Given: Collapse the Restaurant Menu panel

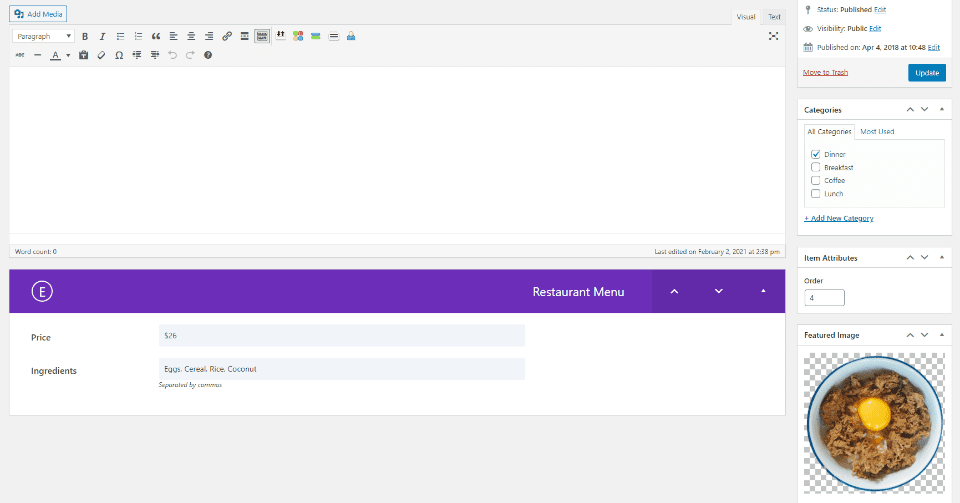Looking at the screenshot, I should click(763, 291).
